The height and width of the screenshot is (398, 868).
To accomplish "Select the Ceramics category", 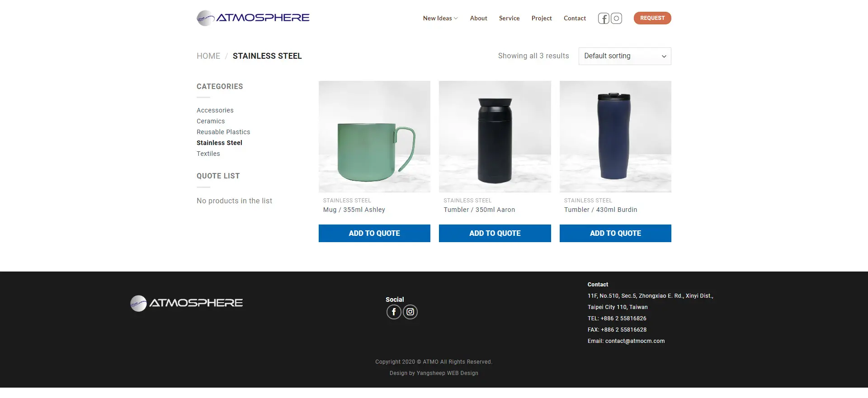I will [x=211, y=121].
